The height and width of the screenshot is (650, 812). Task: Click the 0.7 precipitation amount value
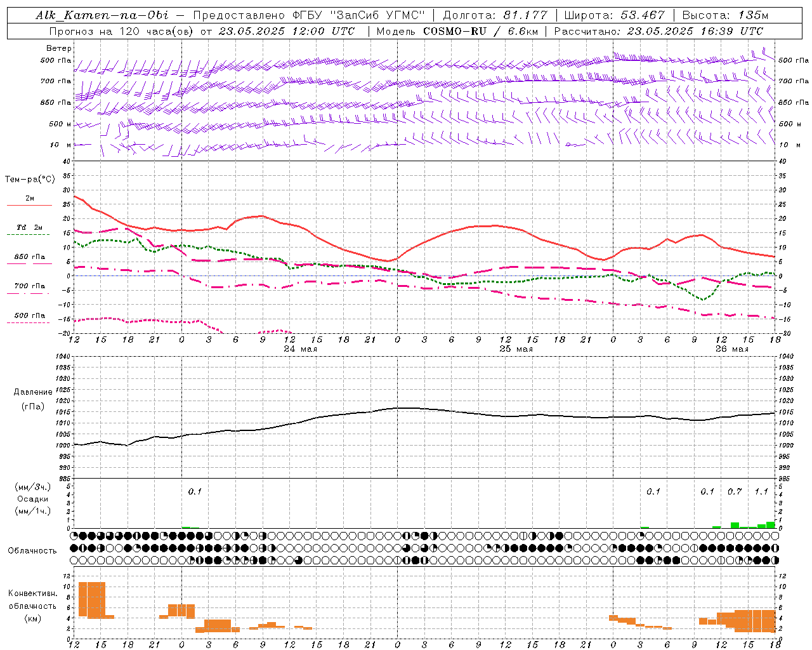click(735, 491)
